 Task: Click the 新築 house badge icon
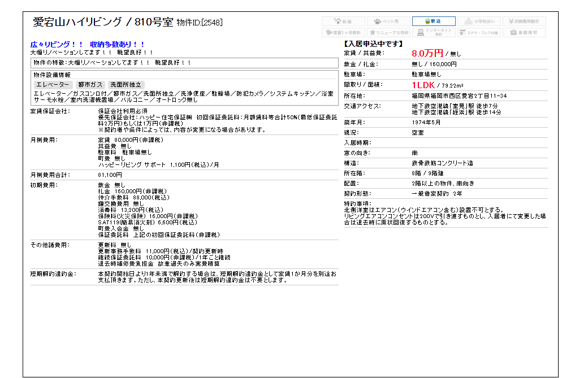(x=344, y=21)
